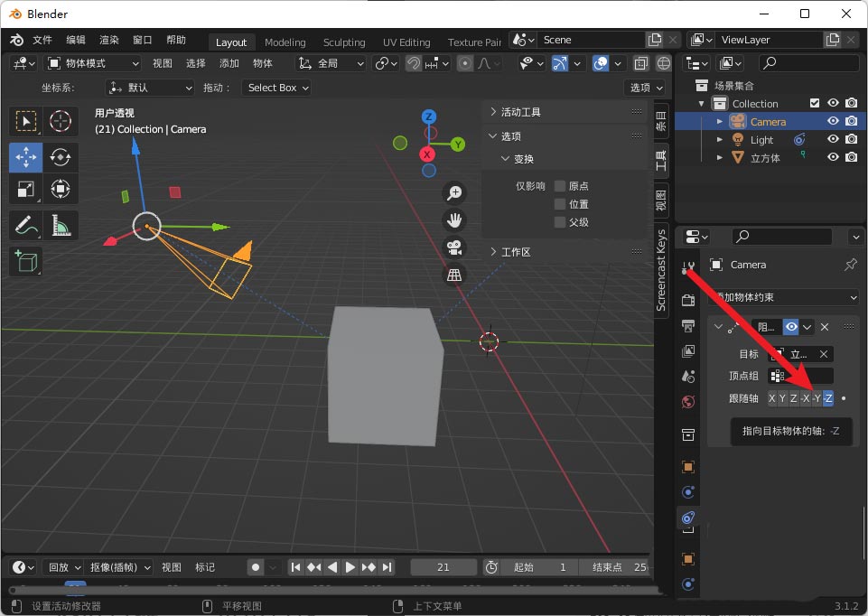Open the Select Box dropdown
Viewport: 868px width, 616px height.
point(275,88)
